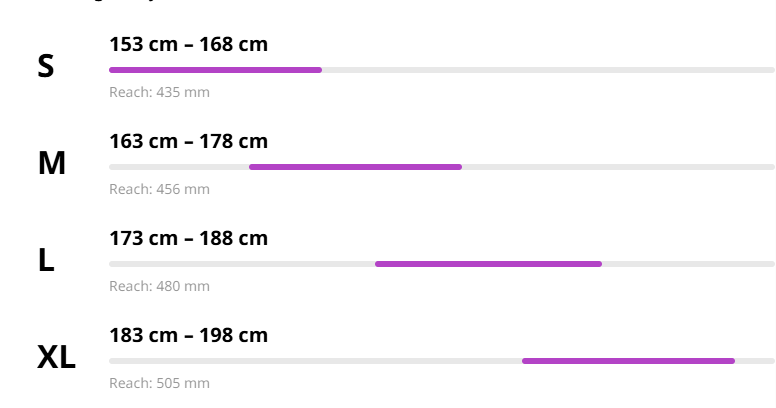Choose the size L label
Image resolution: width=776 pixels, height=408 pixels.
46,260
